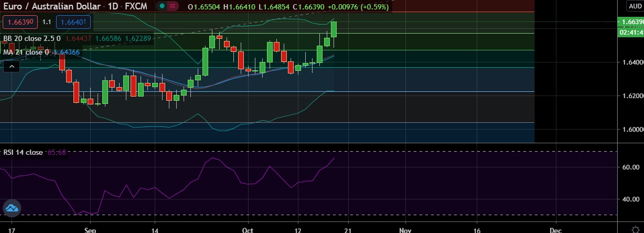Click the Euro / Australian Dollar symbol title
This screenshot has width=644, height=233.
coord(51,7)
